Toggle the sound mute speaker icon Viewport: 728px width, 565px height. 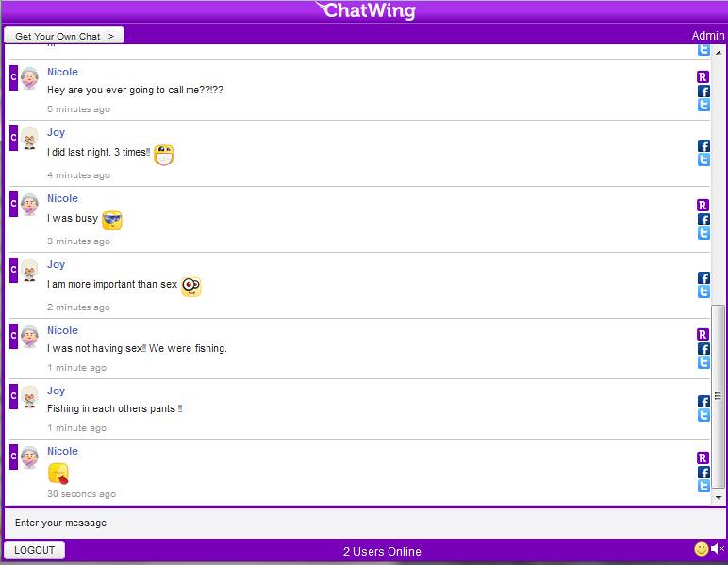coord(718,549)
